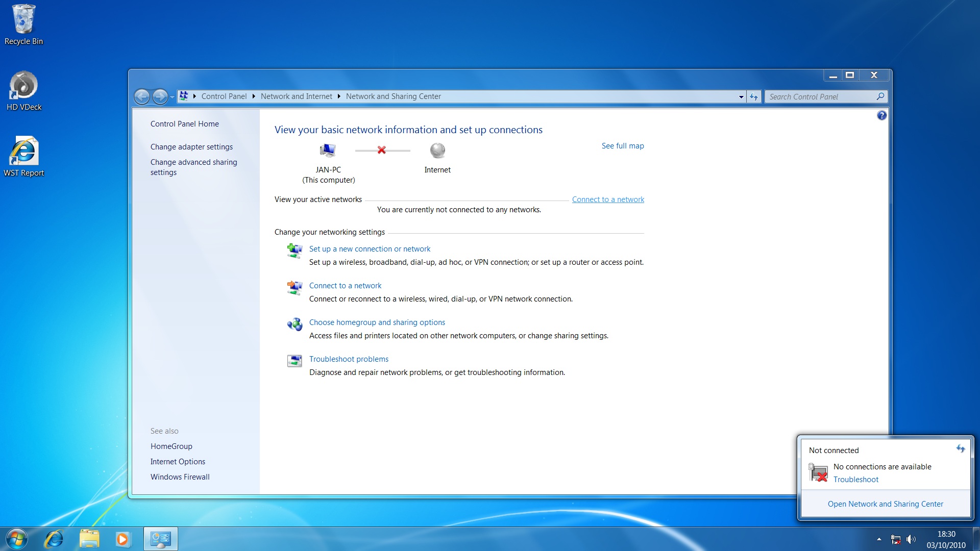Open Connect to a network under networking settings

(345, 286)
